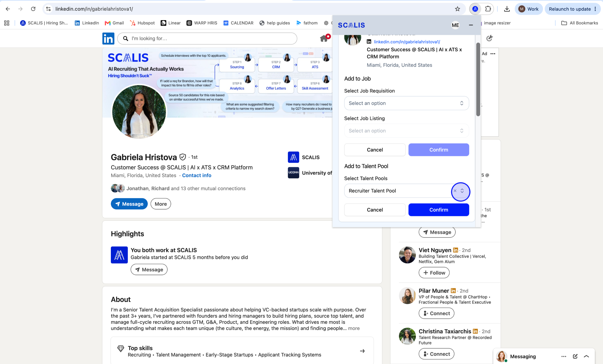Click the LinkedIn logo home icon
This screenshot has width=603, height=364.
point(108,38)
